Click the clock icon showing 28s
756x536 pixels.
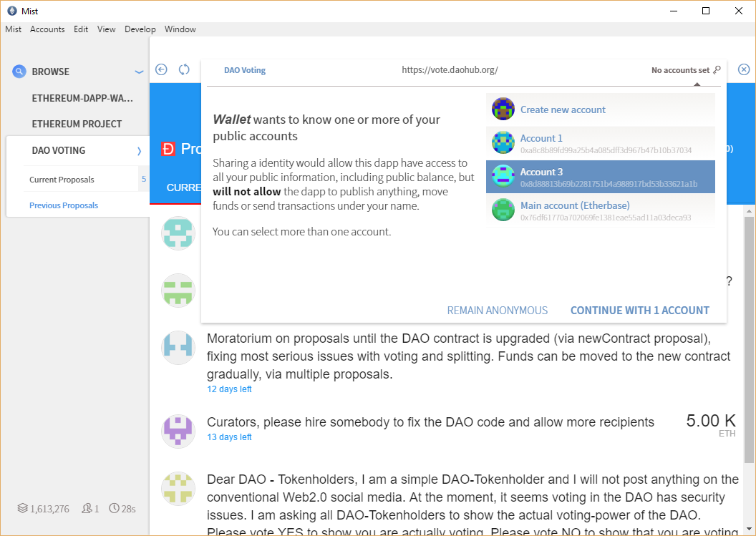(x=114, y=508)
